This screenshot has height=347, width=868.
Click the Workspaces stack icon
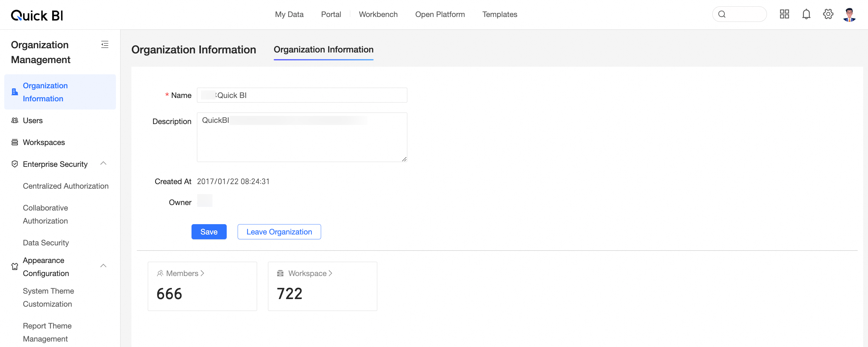[x=15, y=142]
